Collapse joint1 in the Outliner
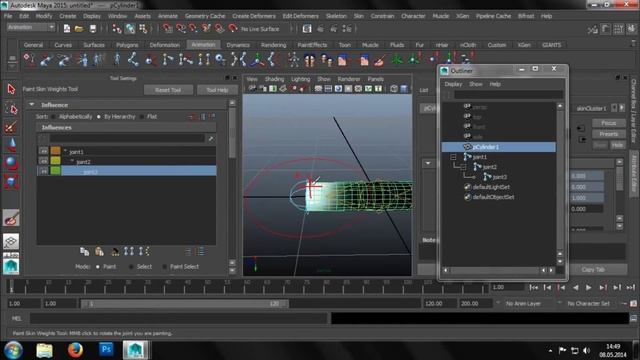 [453, 157]
